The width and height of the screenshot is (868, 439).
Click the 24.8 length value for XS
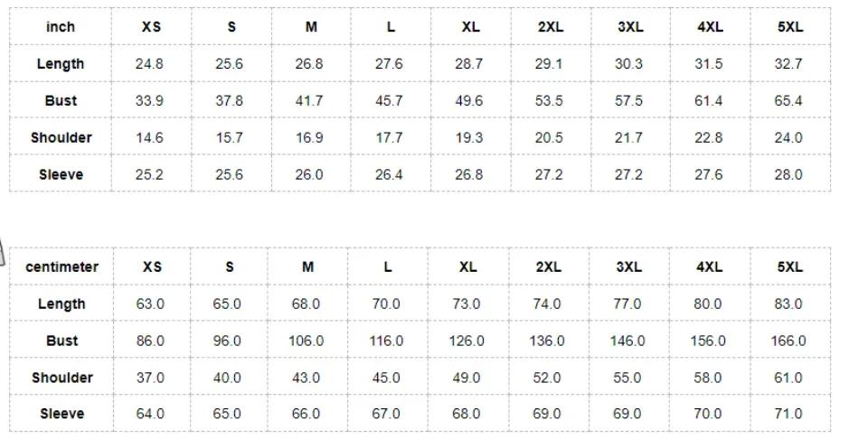(149, 64)
